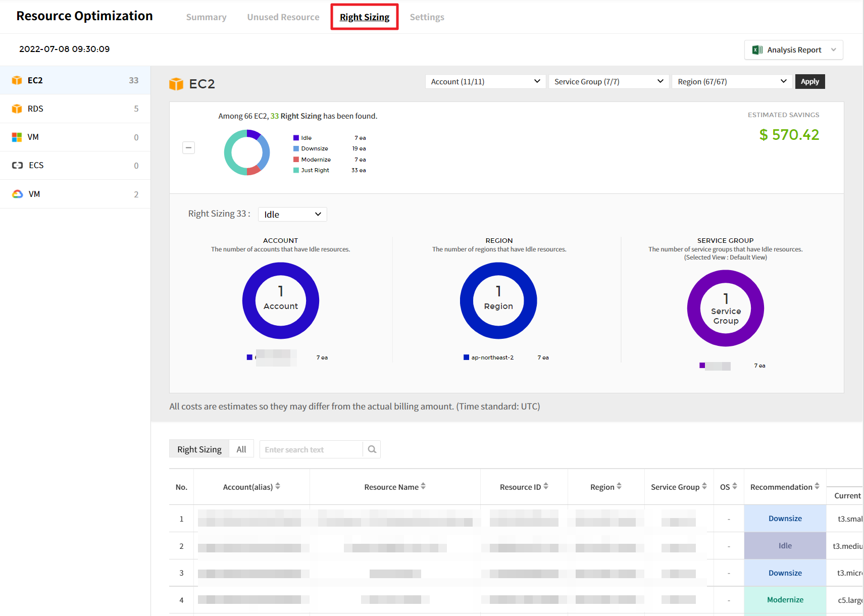The image size is (864, 616).
Task: Click the Enter search text field
Action: pos(311,449)
